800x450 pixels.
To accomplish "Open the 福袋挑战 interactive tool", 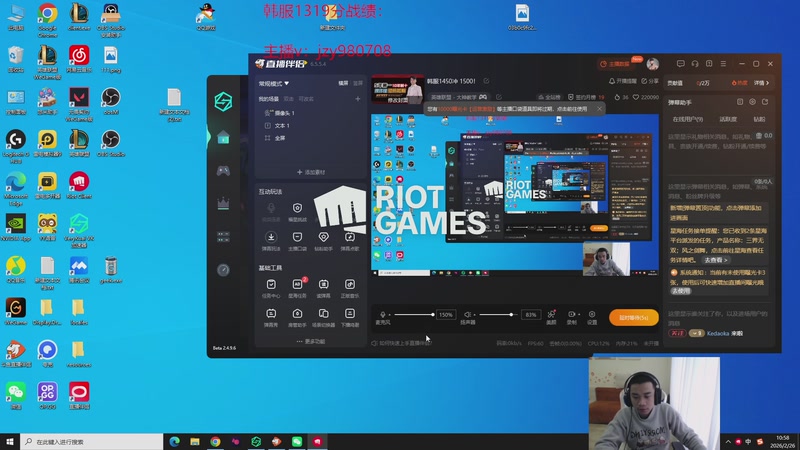I will tap(297, 212).
